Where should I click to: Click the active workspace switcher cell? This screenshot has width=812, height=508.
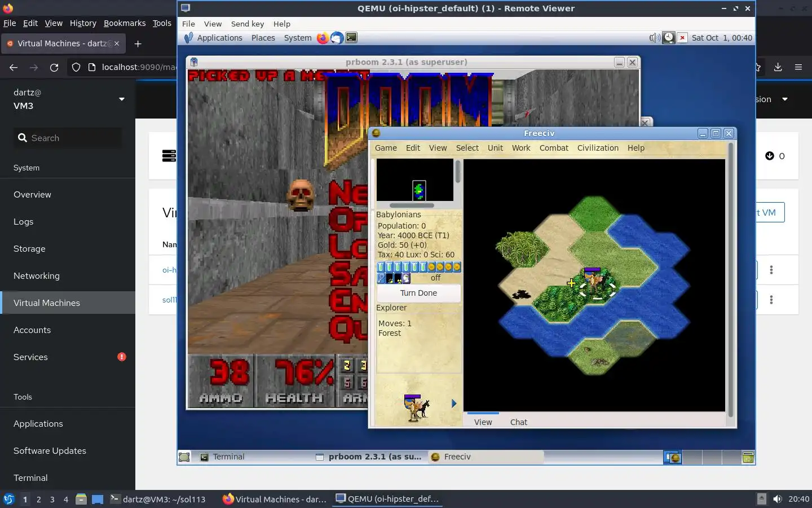672,457
